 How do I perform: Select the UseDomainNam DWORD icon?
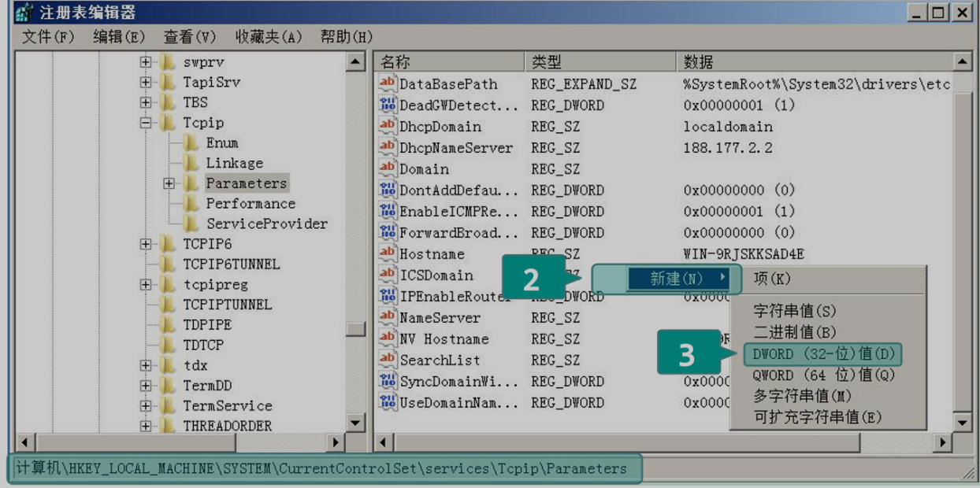388,402
